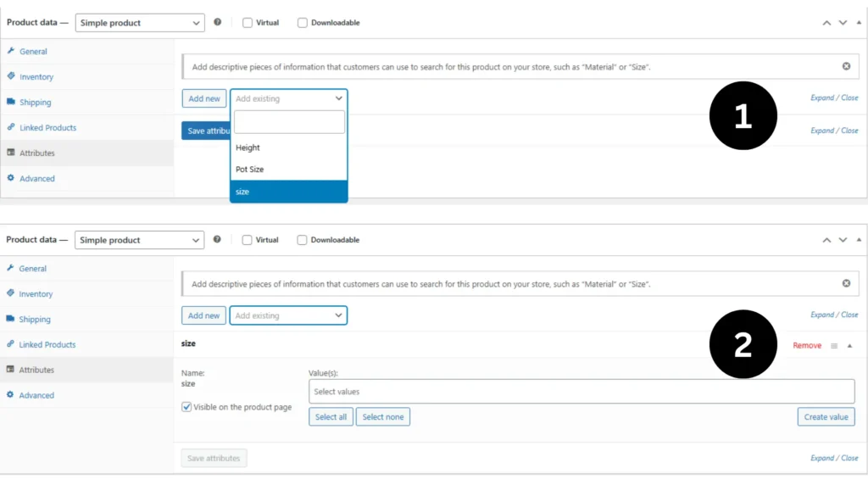Move the Product data box down in the panel with the open list
The width and height of the screenshot is (868, 485).
point(843,23)
